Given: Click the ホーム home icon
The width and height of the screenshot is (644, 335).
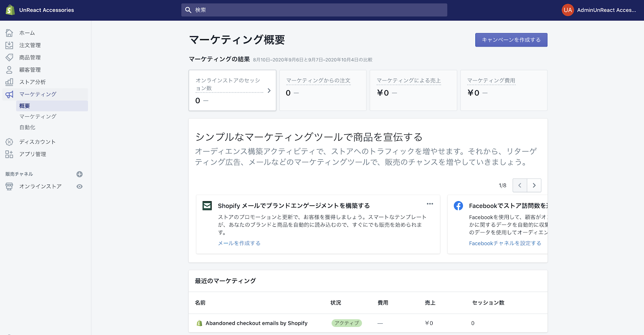Looking at the screenshot, I should [x=9, y=33].
